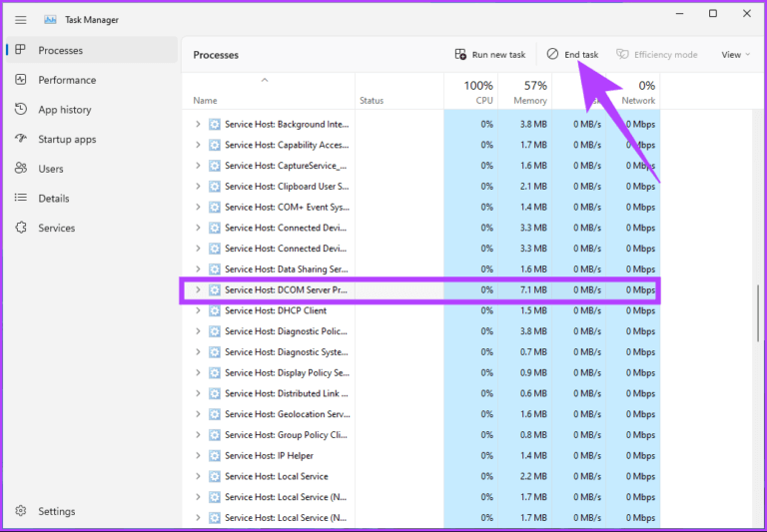Click Run new task button
The width and height of the screenshot is (767, 532).
pos(490,54)
